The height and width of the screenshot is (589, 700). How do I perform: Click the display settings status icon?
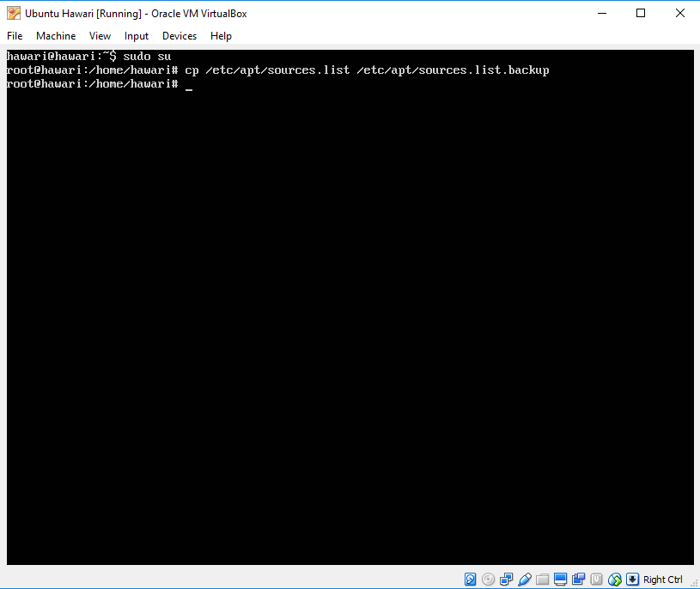click(x=560, y=579)
